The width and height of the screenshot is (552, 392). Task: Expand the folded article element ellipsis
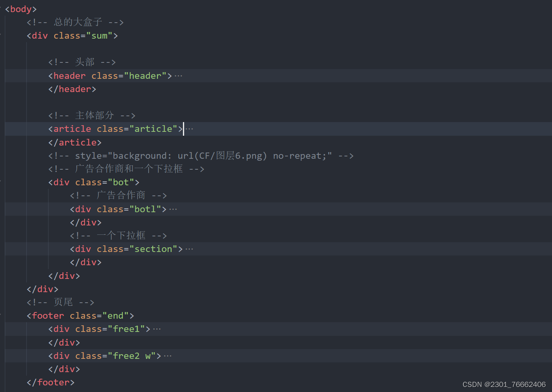coord(189,129)
